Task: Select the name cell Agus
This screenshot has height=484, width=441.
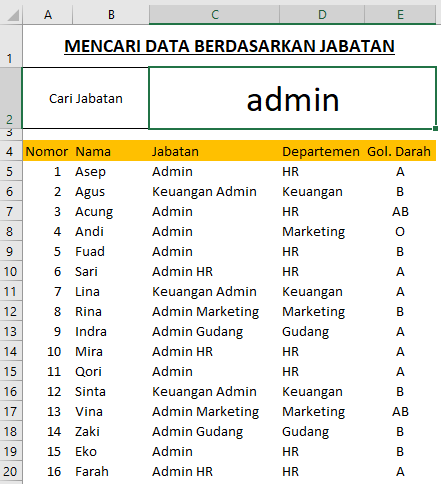Action: (111, 191)
